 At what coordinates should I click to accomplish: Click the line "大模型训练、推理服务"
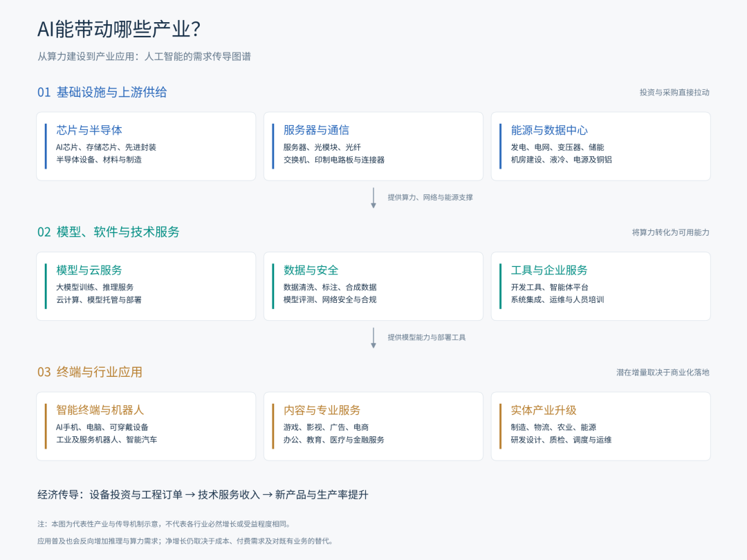click(x=95, y=287)
